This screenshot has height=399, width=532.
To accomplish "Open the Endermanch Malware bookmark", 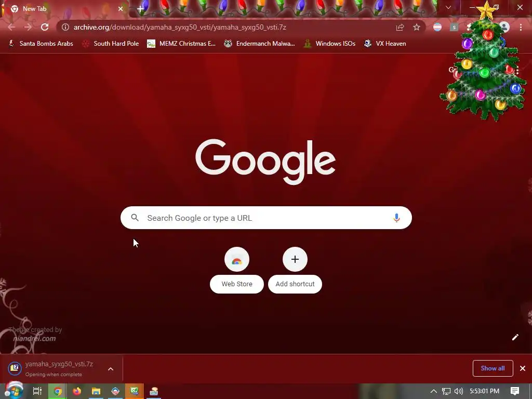I will pyautogui.click(x=260, y=44).
